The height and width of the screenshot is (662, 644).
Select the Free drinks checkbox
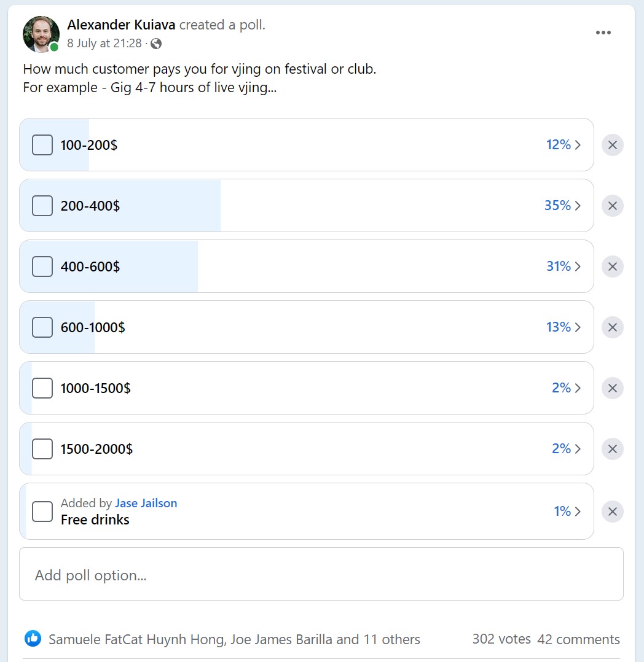(42, 512)
